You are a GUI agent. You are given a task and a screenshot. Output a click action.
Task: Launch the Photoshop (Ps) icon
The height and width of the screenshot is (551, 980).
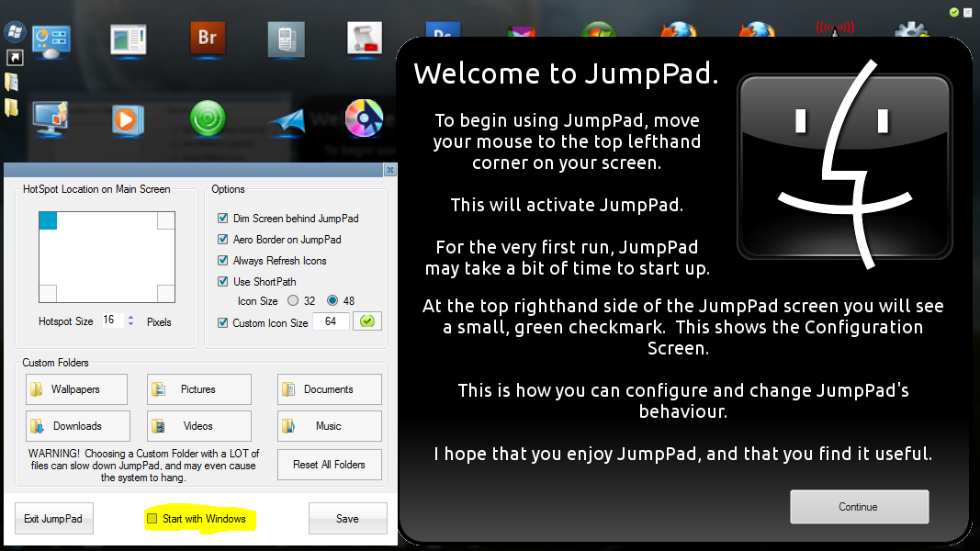[x=443, y=30]
